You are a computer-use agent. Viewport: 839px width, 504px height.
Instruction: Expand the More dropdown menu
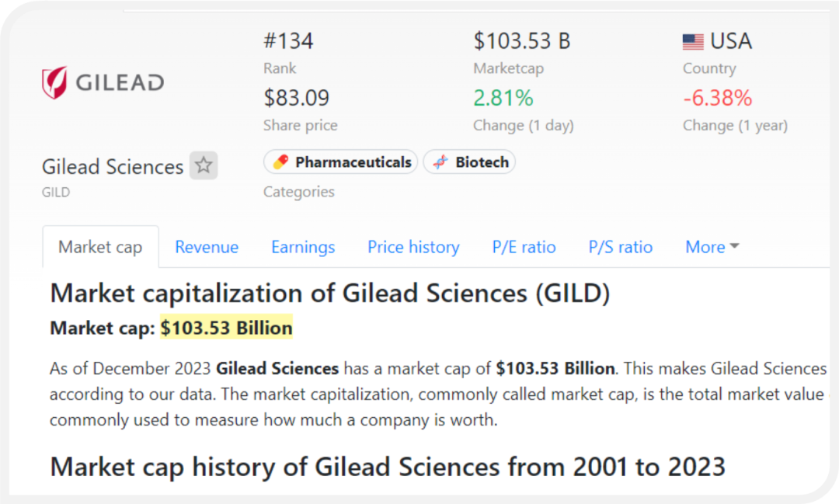tap(712, 247)
